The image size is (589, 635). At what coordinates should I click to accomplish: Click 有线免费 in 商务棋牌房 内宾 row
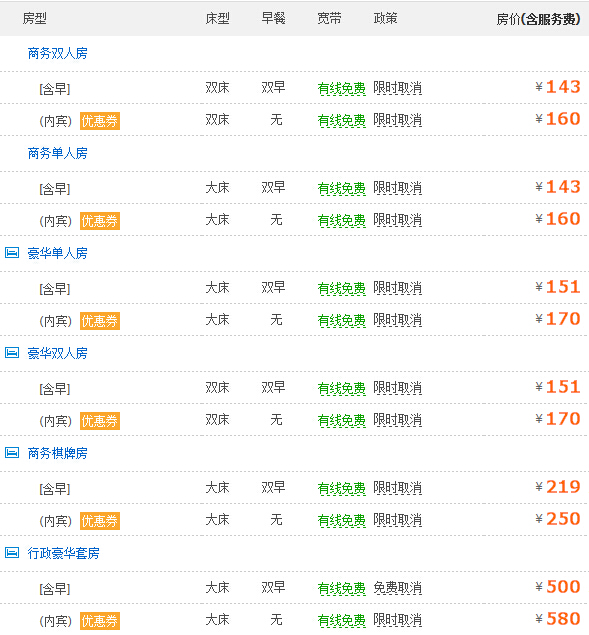point(341,520)
